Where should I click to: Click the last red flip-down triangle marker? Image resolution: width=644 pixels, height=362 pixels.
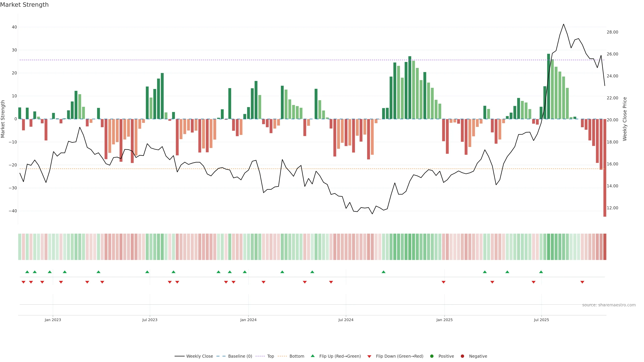(x=582, y=282)
